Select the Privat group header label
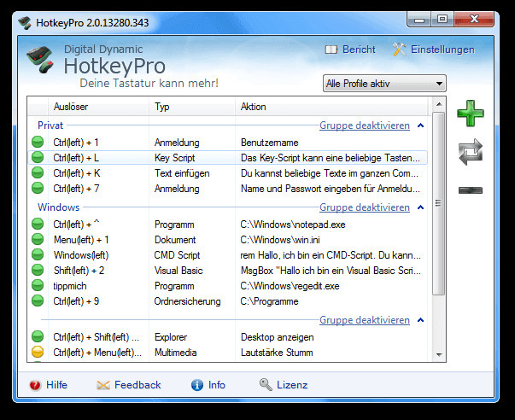 (x=50, y=125)
